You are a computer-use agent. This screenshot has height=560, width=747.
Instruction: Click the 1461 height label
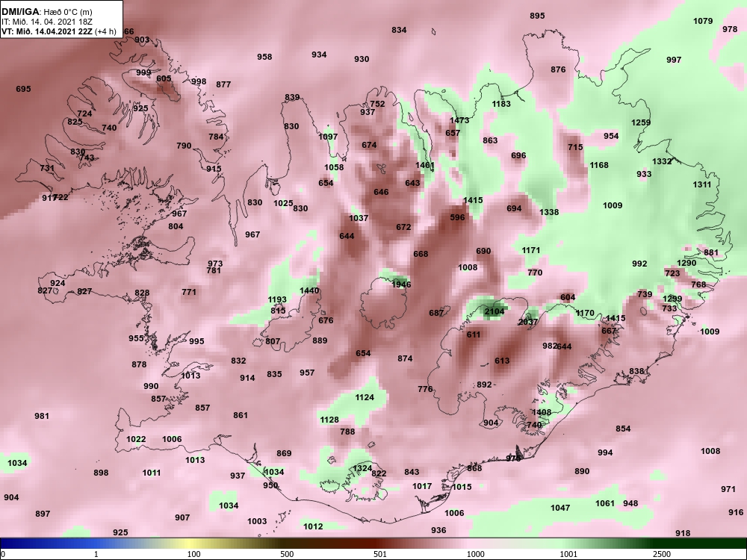425,165
